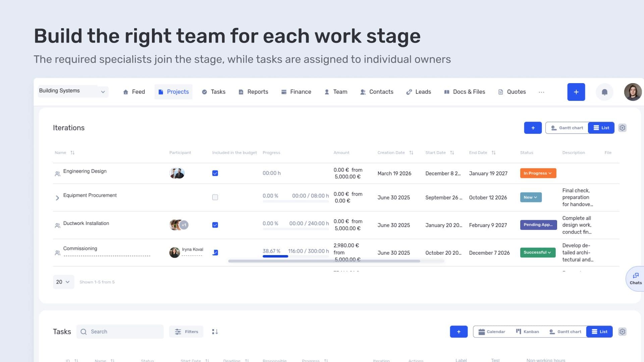Open the Filters button in Tasks
Screen dimensions: 644x362
point(186,331)
